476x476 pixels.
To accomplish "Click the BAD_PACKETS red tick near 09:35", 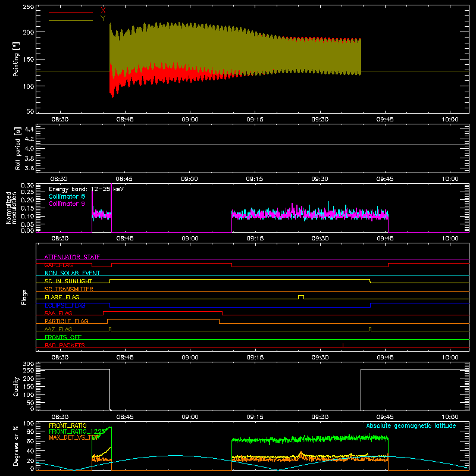I will click(343, 345).
